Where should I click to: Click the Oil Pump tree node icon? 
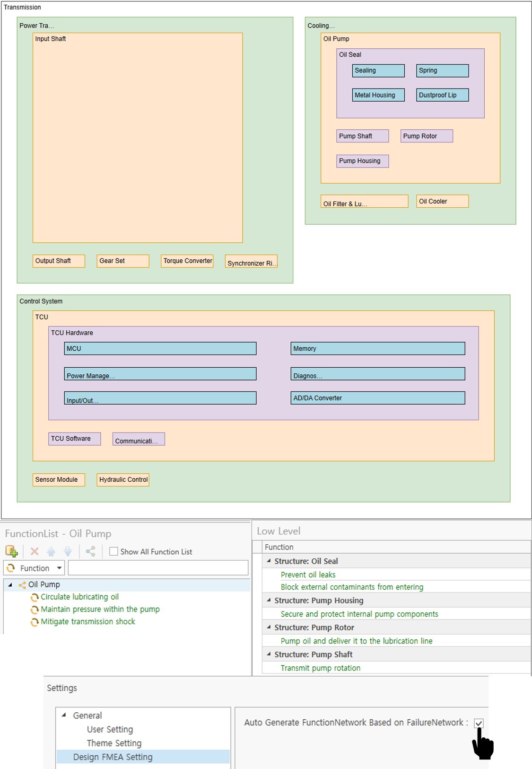(x=22, y=585)
